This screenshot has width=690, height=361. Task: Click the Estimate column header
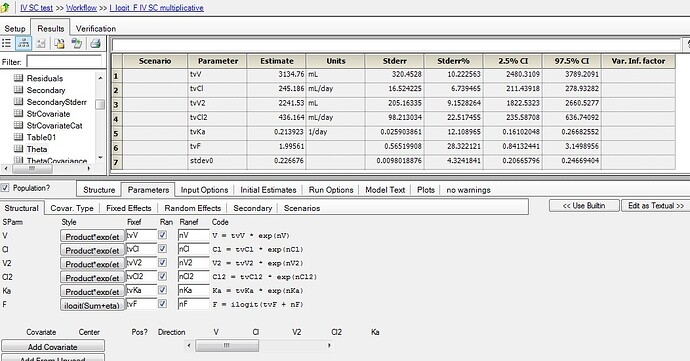tap(276, 61)
